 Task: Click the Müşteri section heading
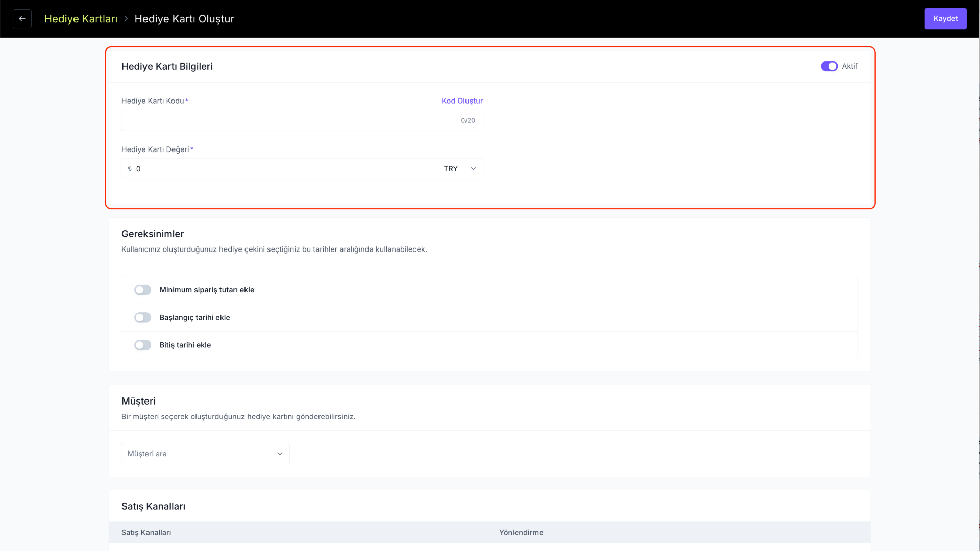pyautogui.click(x=138, y=401)
